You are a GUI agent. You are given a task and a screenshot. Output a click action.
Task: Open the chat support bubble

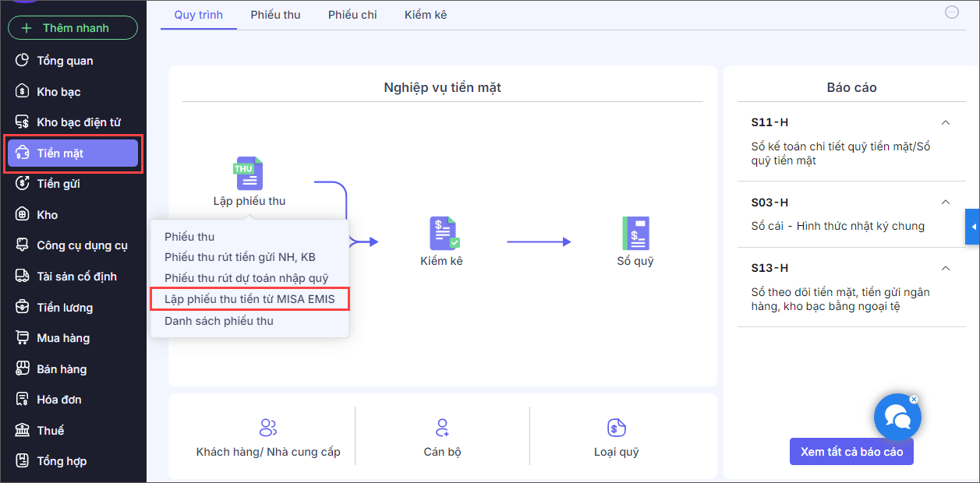(897, 418)
